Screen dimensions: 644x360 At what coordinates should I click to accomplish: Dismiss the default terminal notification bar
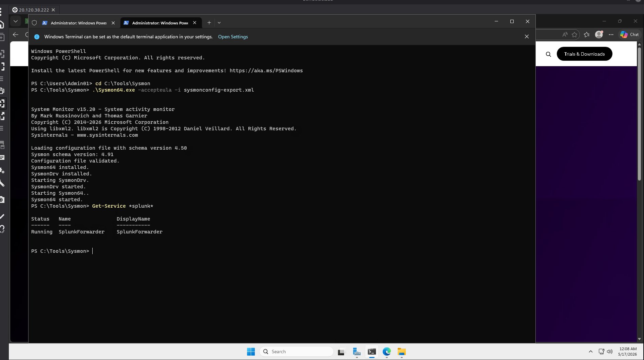527,37
